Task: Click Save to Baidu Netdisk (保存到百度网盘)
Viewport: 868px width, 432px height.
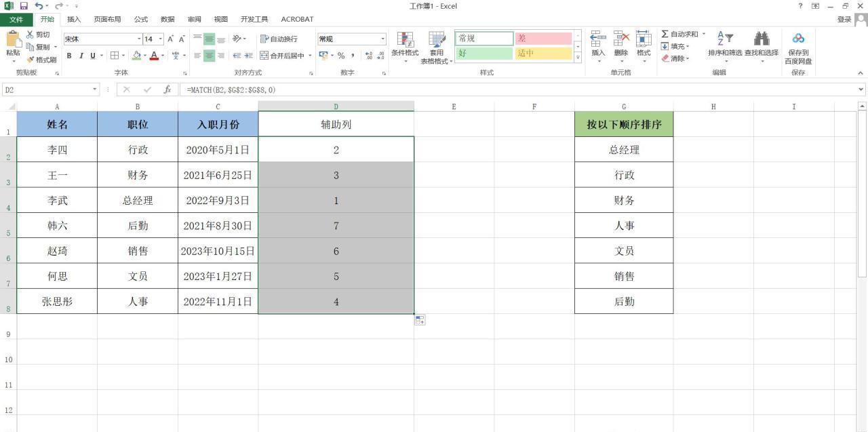Action: tap(798, 47)
